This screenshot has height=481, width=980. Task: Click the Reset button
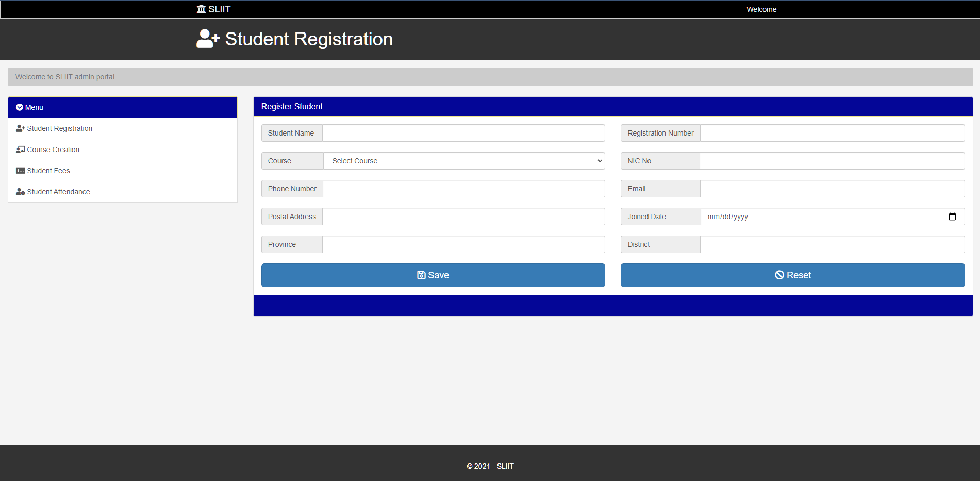pyautogui.click(x=792, y=275)
